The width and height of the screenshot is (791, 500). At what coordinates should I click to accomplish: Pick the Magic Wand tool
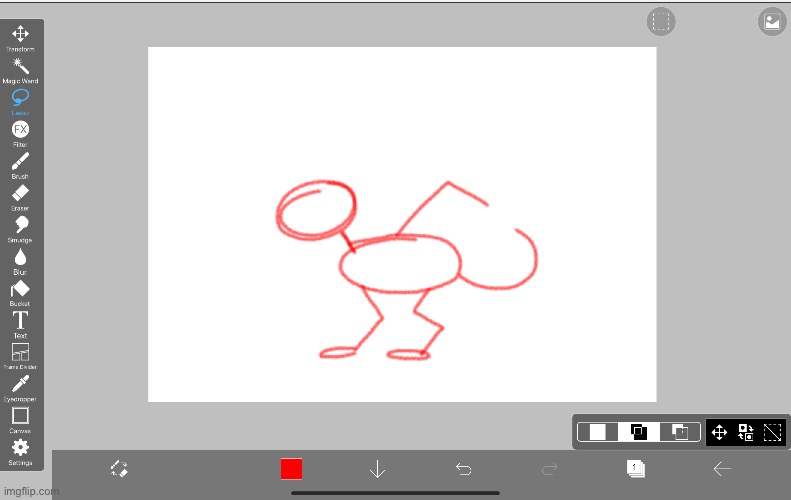click(x=20, y=67)
